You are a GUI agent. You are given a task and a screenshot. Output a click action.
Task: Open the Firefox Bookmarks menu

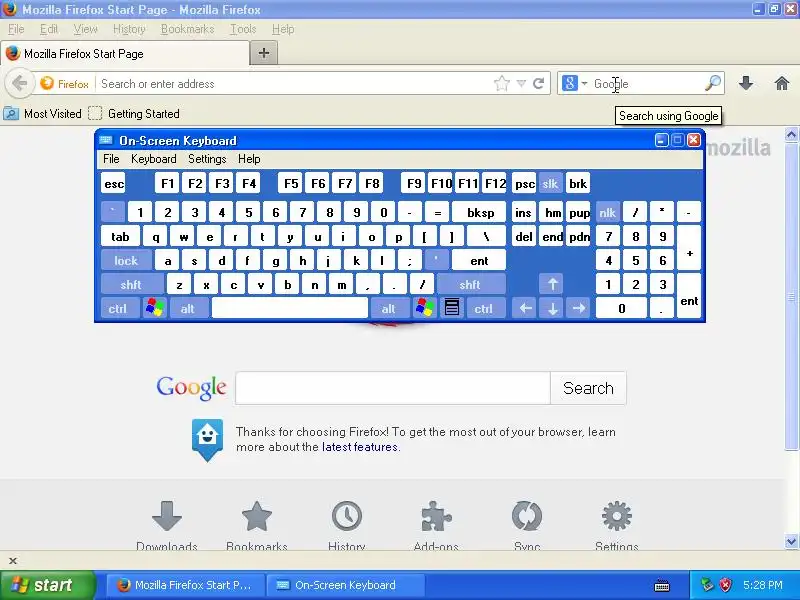(x=187, y=29)
